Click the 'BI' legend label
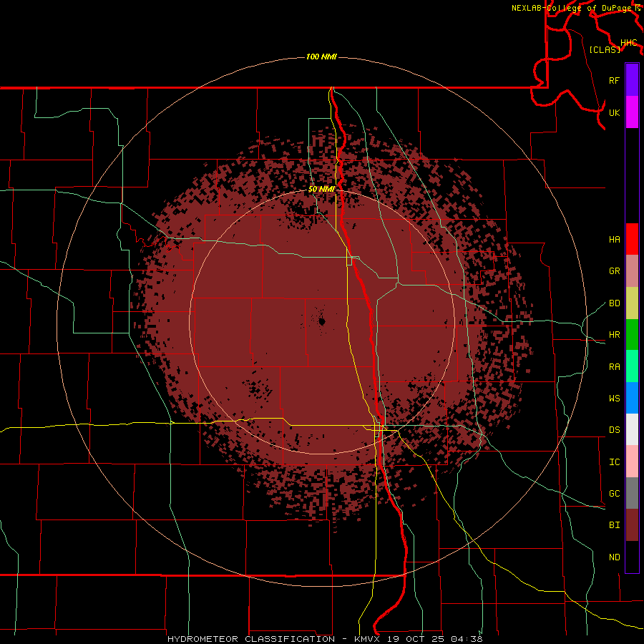The image size is (644, 644). pos(614,525)
